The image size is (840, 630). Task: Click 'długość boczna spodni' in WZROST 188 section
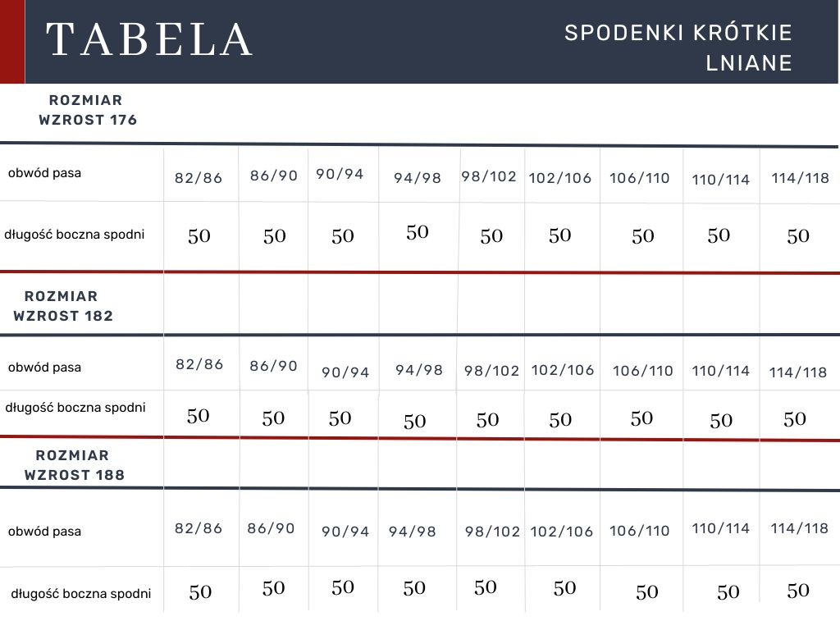80,593
